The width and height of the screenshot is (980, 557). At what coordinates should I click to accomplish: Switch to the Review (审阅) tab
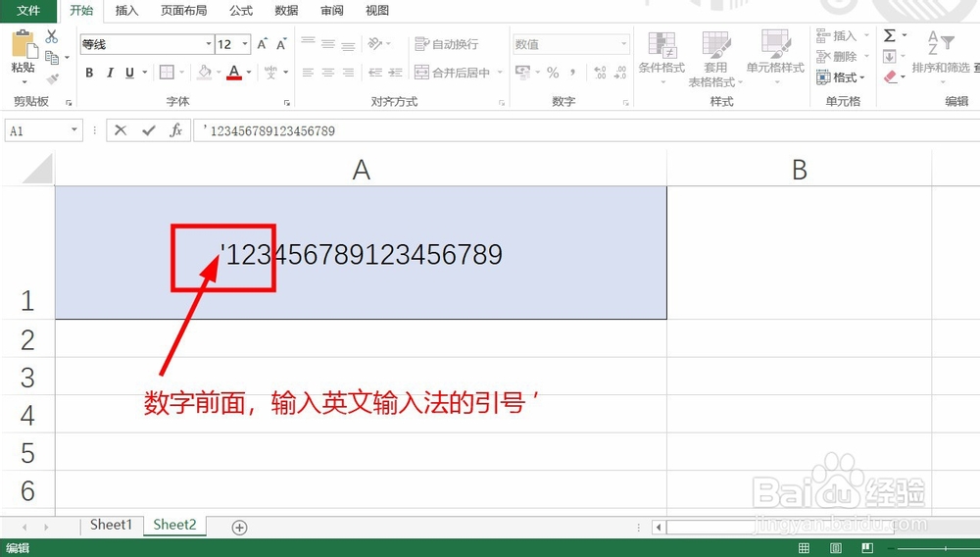pos(332,11)
